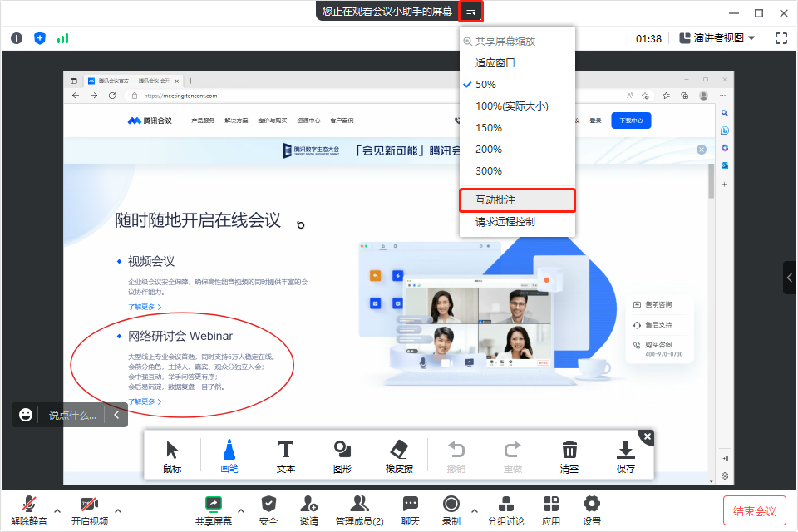Open the invite participants icon
This screenshot has width=798, height=532.
click(x=309, y=510)
